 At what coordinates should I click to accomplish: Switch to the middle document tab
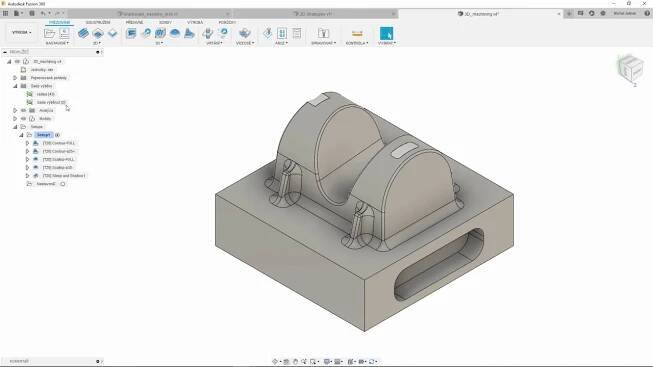(316, 14)
